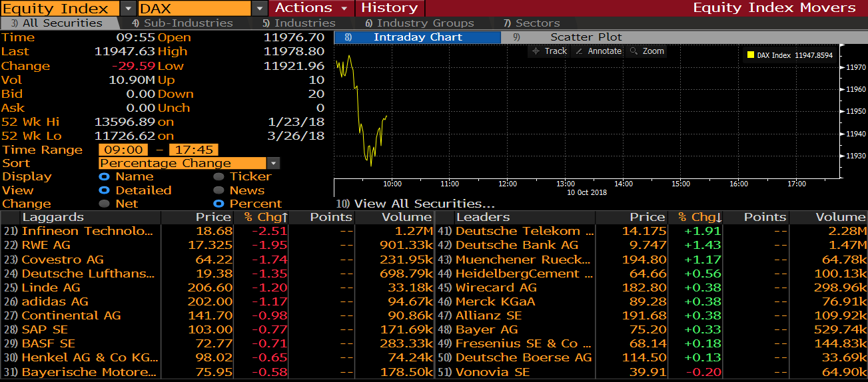Open the Percentage Change sort dropdown
This screenshot has width=868, height=382.
[273, 163]
